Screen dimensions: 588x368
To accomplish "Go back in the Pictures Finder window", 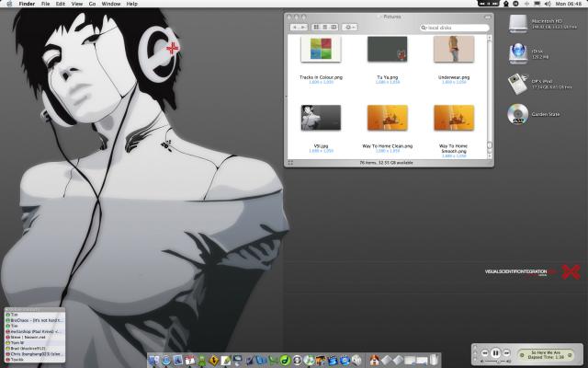I will coord(295,27).
